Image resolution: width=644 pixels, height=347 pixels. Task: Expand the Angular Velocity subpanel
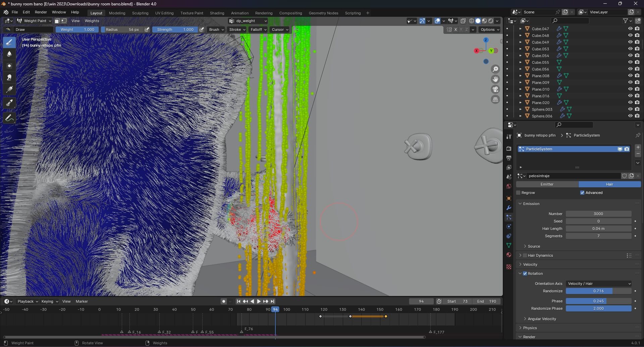pos(542,319)
